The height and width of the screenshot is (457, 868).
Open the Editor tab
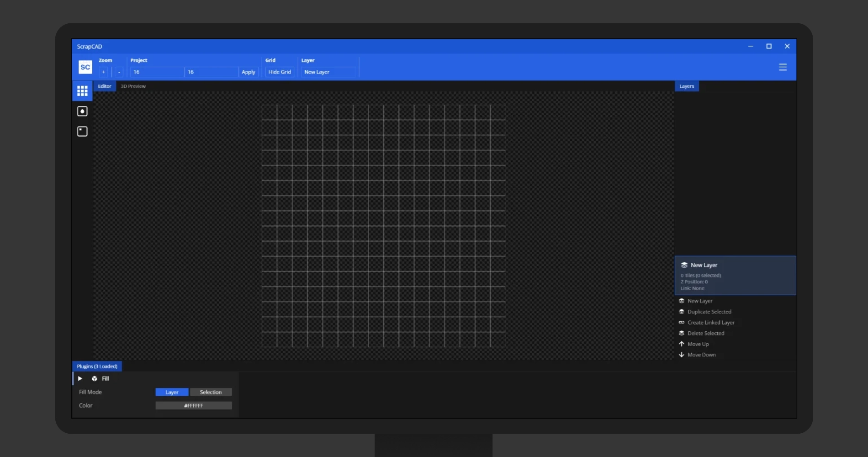tap(105, 86)
